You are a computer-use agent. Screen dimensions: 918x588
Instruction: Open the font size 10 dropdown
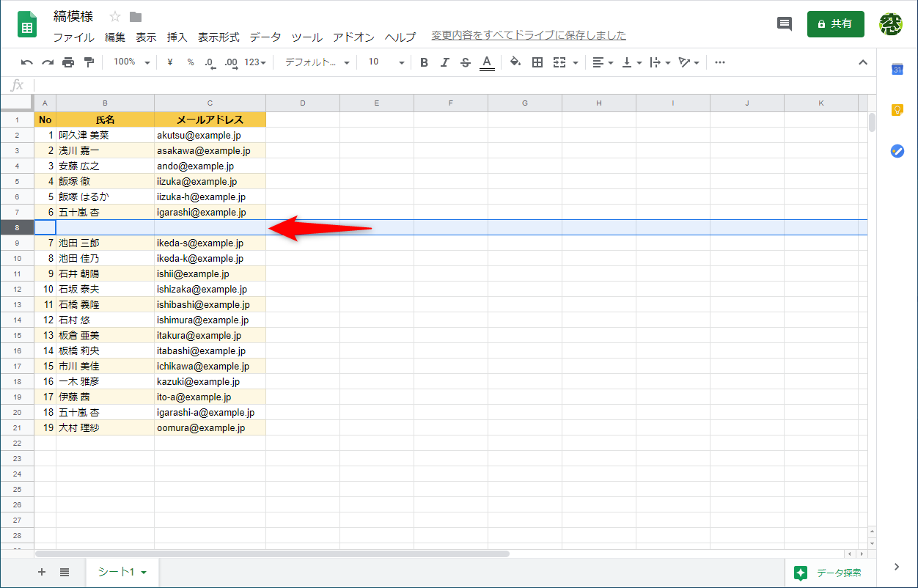(386, 62)
